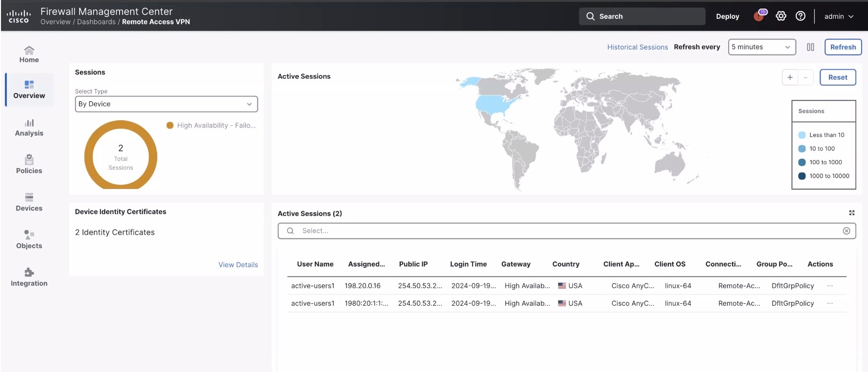Viewport: 868px width, 372px height.
Task: Click the Reset map button
Action: pyautogui.click(x=837, y=77)
